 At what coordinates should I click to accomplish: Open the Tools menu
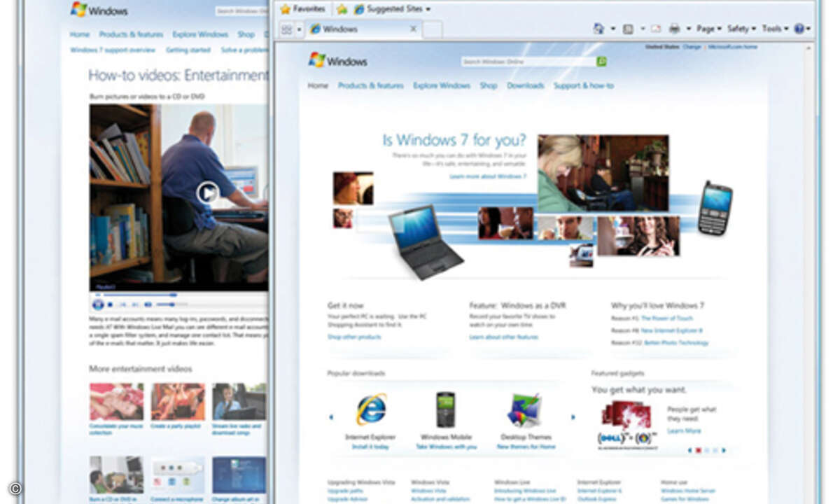776,29
